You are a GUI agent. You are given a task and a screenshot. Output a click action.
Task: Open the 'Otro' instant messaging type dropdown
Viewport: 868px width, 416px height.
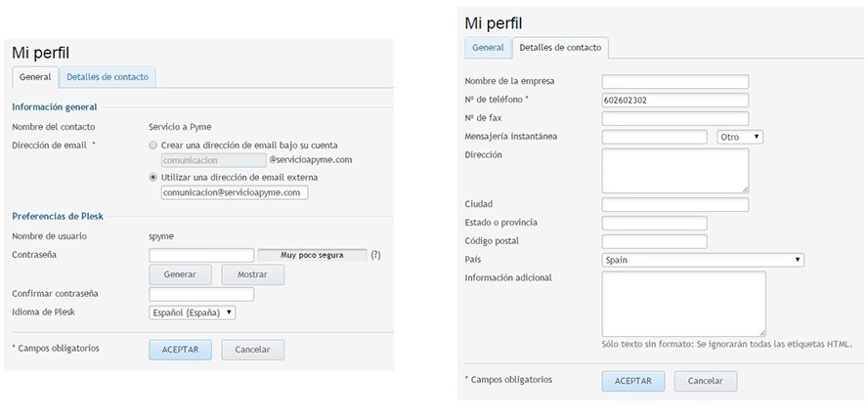(740, 137)
